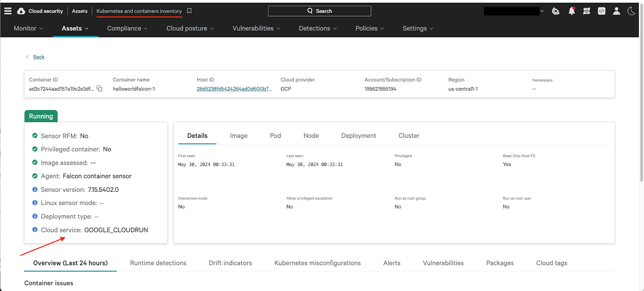Click the Sensor version info icon
This screenshot has width=644, height=291.
pyautogui.click(x=35, y=189)
